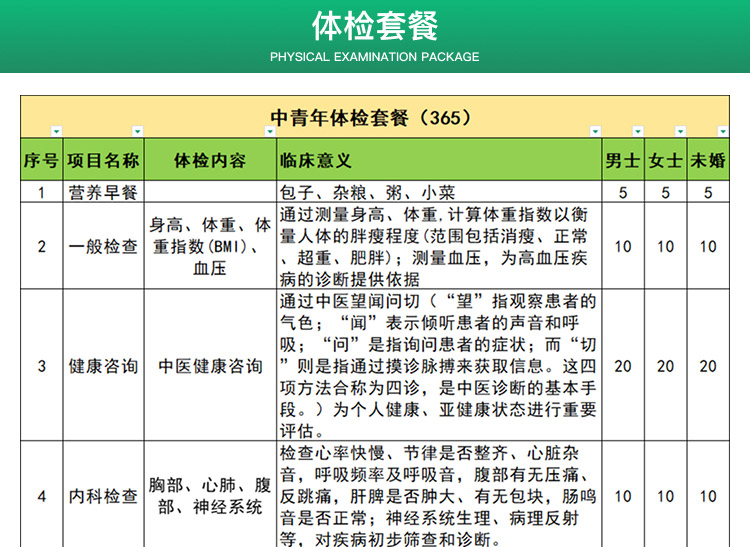Expand the filter dropdown above 临床意义 column
This screenshot has width=750, height=547.
coord(595,132)
